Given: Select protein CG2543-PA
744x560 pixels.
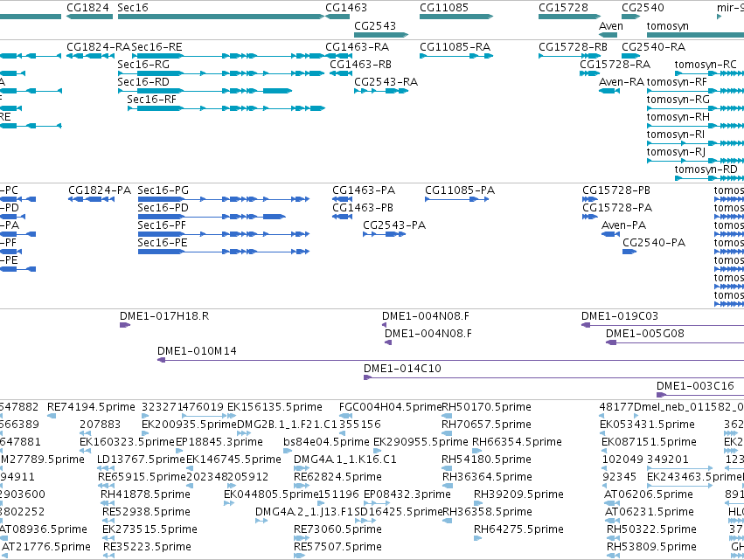Looking at the screenshot, I should (385, 234).
